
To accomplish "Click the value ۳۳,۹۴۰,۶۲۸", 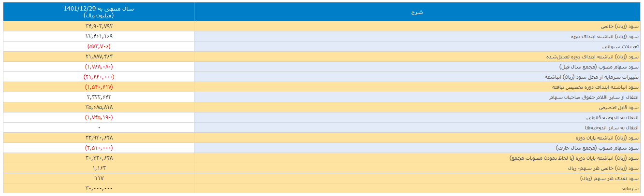I will tap(99, 138).
